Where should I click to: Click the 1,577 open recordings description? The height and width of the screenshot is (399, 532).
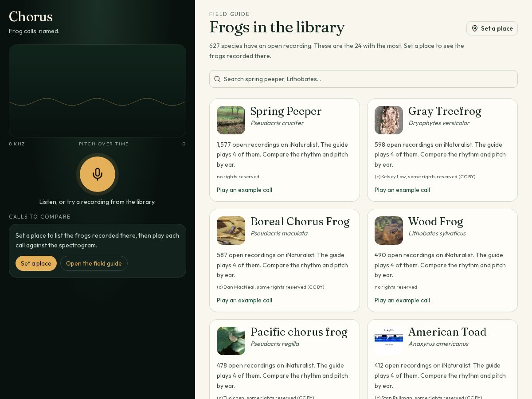coord(282,155)
